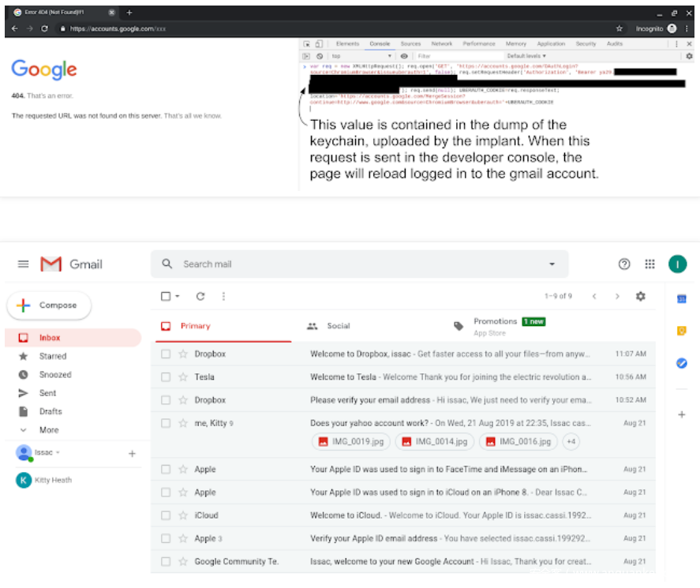Screen dimensions: 700x588
Task: Expand More labels in the sidebar
Action: click(48, 430)
